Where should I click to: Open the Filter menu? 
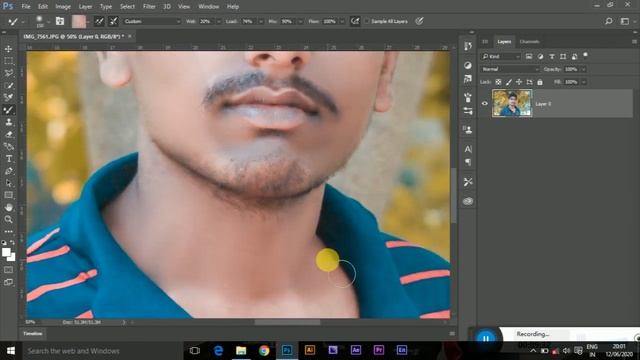(149, 7)
